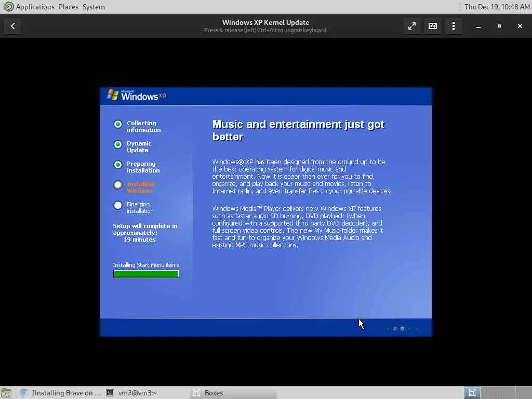Click the Windows XP logo flag
532x399 pixels.
click(113, 95)
